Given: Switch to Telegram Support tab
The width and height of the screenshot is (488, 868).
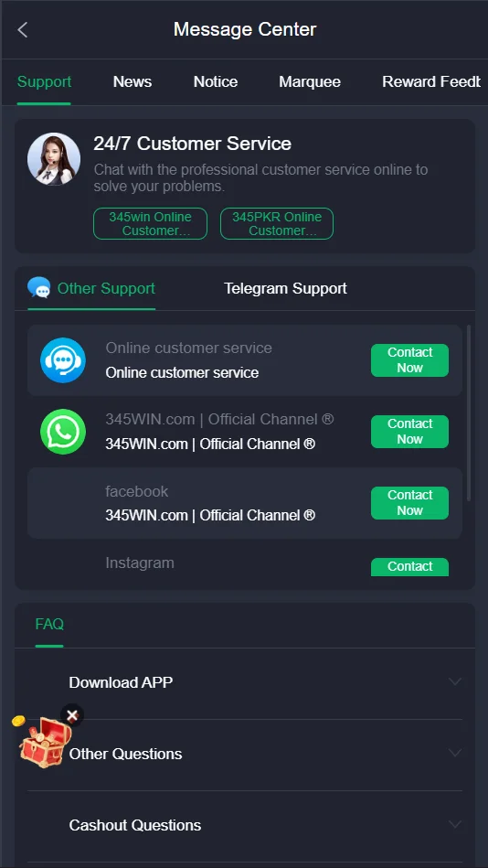Looking at the screenshot, I should (285, 288).
